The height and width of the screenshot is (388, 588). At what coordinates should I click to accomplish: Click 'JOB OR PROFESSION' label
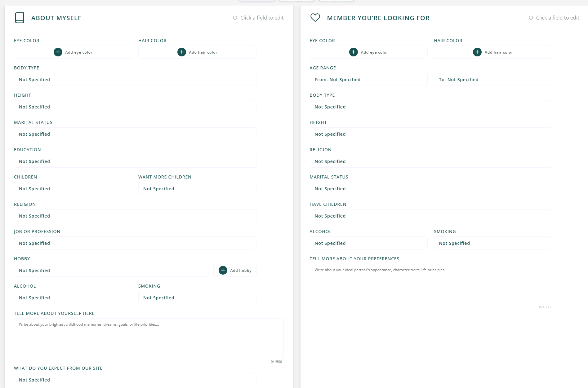point(37,231)
